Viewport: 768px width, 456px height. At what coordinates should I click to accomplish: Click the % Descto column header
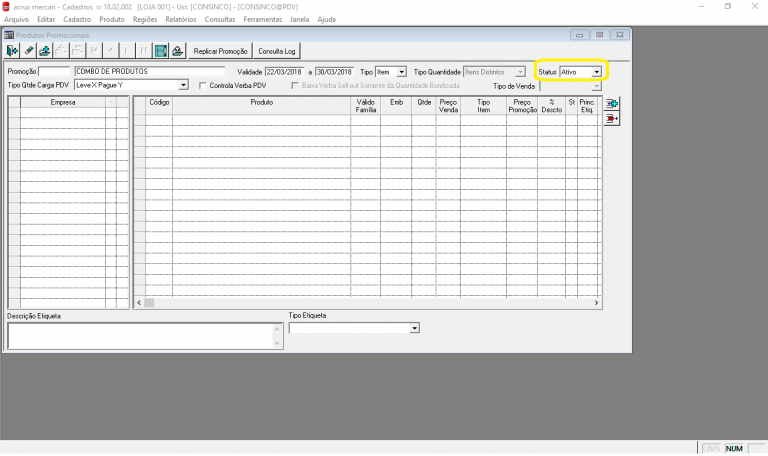552,106
